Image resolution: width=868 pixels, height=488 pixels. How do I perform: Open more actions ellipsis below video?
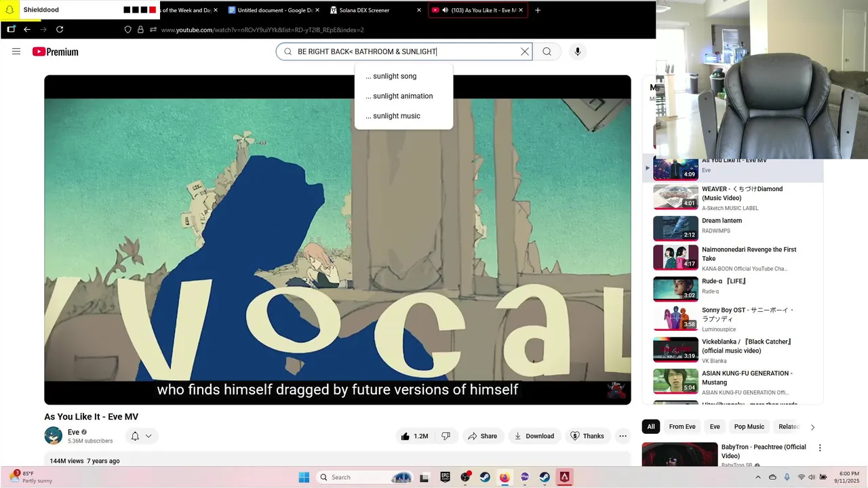pos(623,436)
